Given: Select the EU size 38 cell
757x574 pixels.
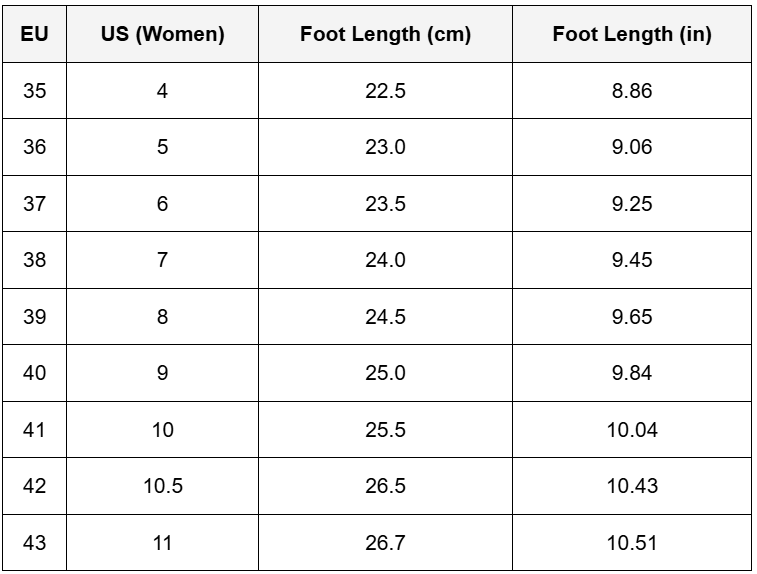Looking at the screenshot, I should point(34,260).
